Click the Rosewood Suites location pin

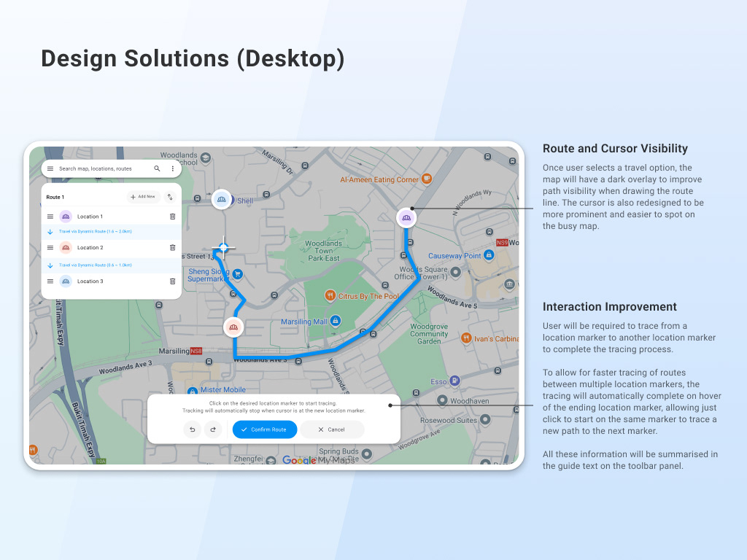coord(485,419)
